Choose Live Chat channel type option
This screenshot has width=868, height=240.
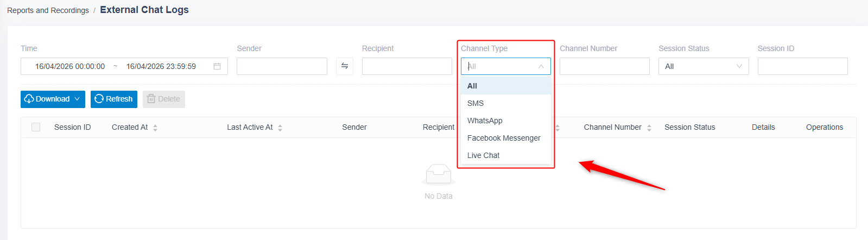tap(506, 155)
